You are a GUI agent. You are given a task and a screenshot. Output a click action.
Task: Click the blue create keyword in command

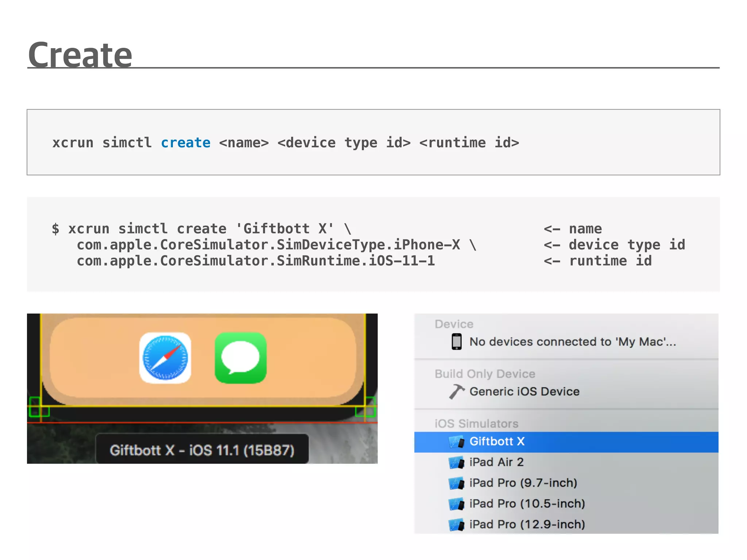[x=186, y=143]
